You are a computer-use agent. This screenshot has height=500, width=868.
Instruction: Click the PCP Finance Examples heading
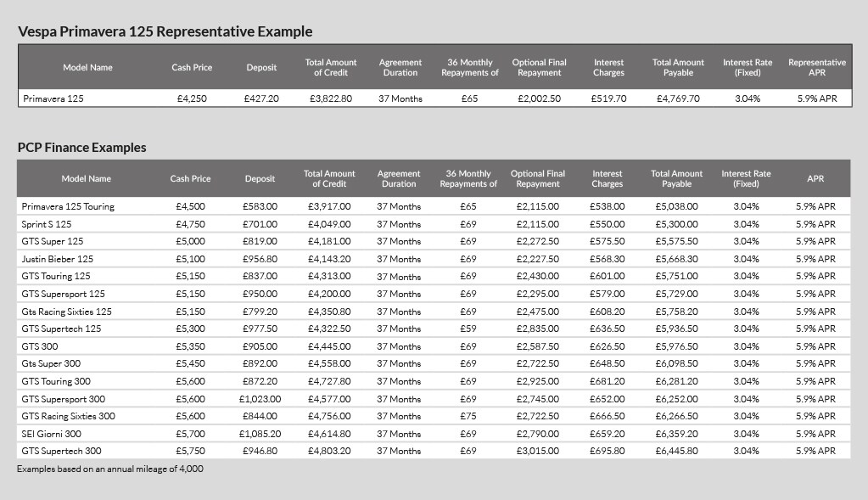point(82,148)
